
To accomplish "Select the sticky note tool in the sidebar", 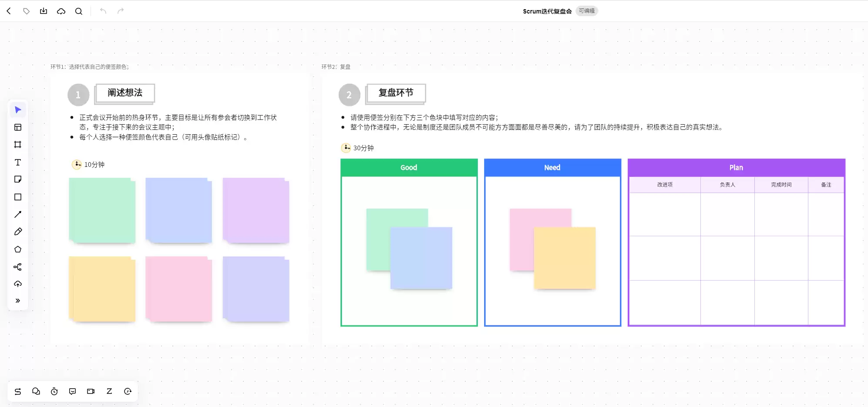I will [18, 180].
